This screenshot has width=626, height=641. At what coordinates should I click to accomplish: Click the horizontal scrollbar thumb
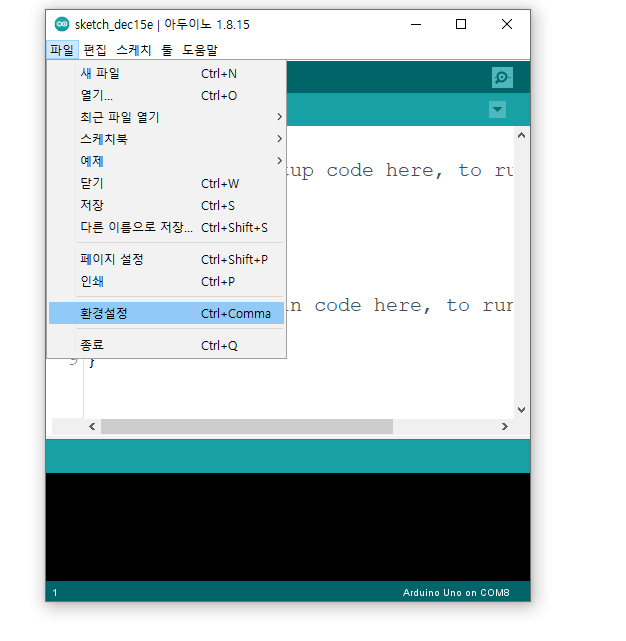(247, 426)
